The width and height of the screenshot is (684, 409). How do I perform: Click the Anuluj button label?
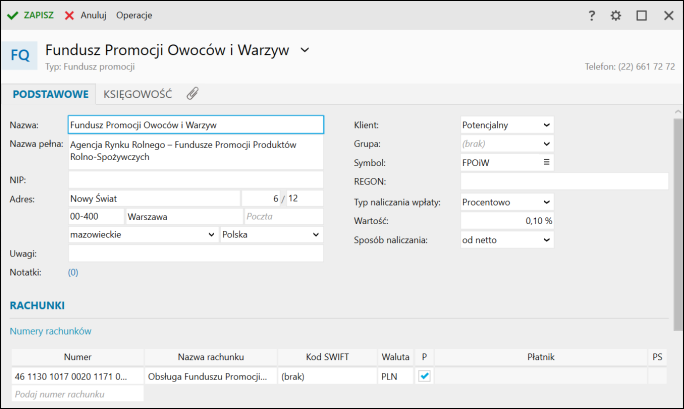point(93,15)
